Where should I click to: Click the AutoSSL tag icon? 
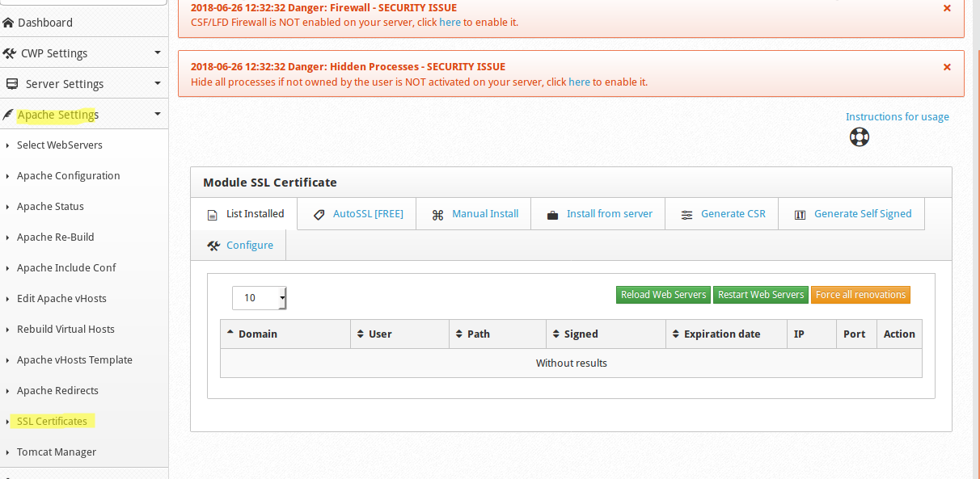click(x=319, y=214)
